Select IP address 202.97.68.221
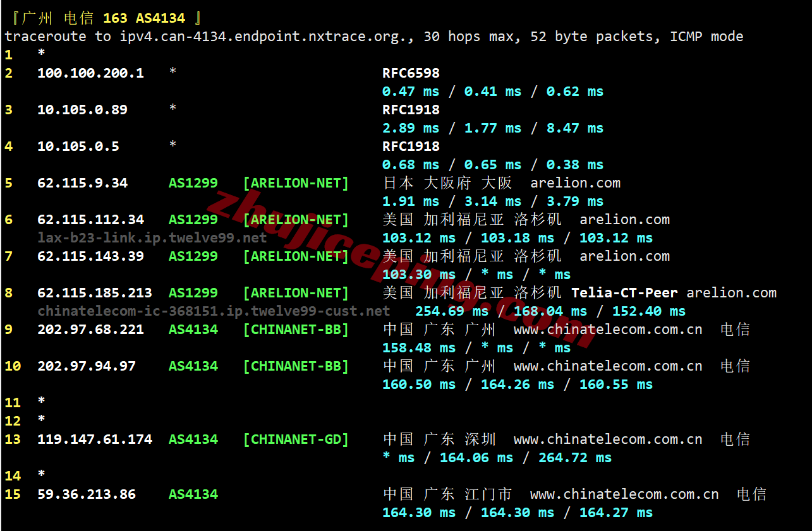 (x=90, y=330)
